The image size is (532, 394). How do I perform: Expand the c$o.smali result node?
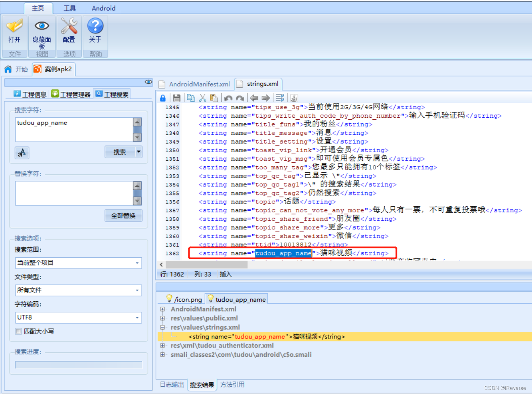pyautogui.click(x=163, y=355)
